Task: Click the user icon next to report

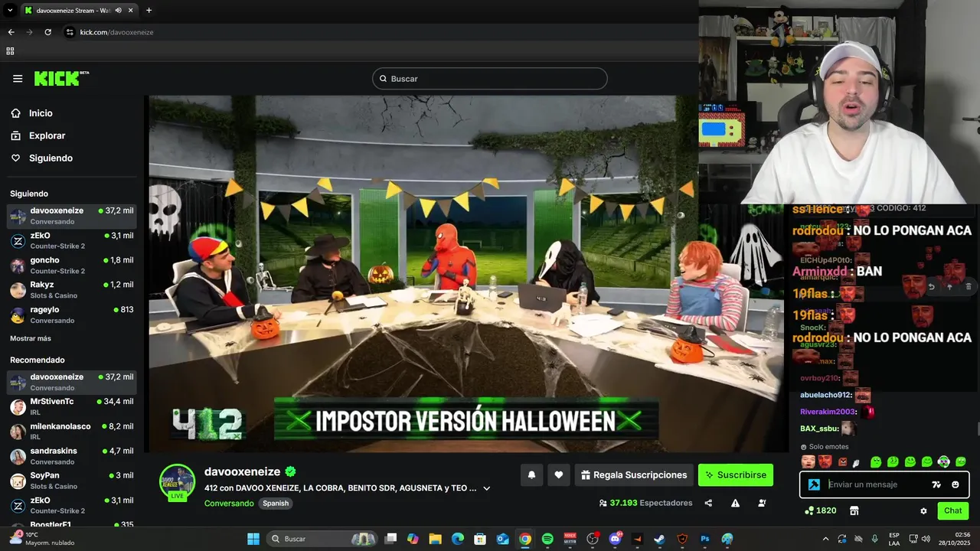Action: click(762, 503)
